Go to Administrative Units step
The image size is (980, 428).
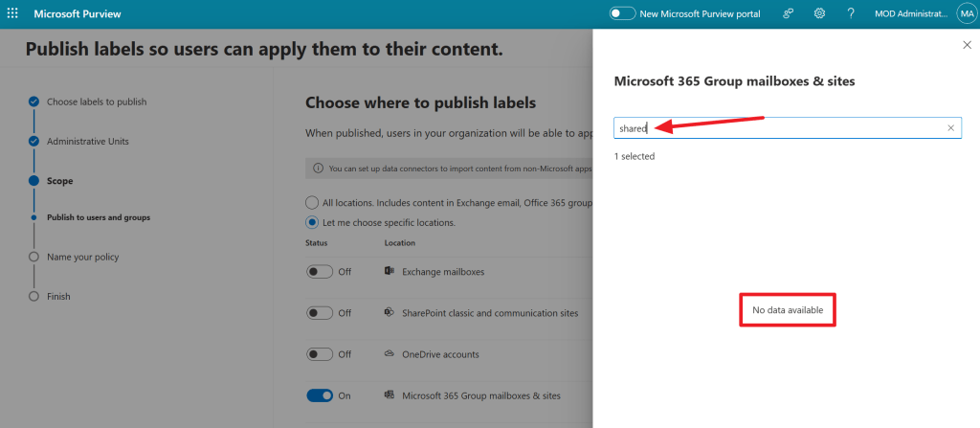click(x=87, y=141)
